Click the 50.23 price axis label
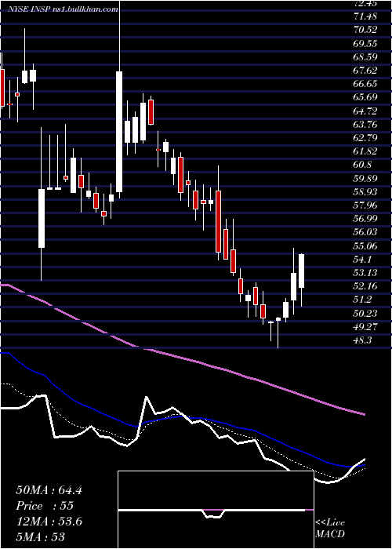 (366, 314)
